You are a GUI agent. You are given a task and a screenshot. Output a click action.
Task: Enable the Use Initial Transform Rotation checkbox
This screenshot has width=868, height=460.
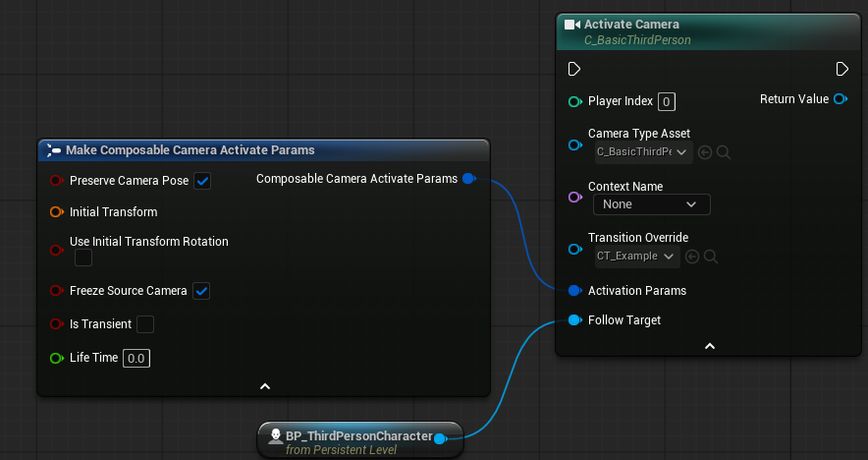(x=83, y=258)
